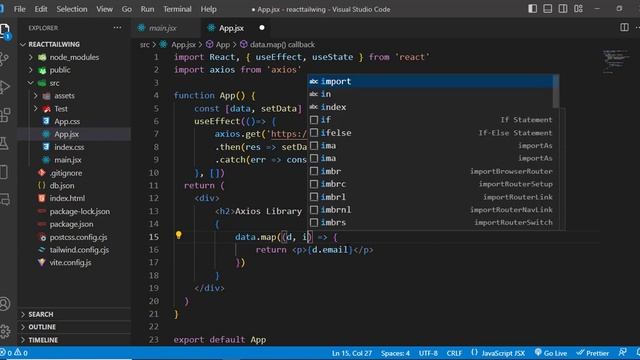The height and width of the screenshot is (360, 640).
Task: Open the Run and Debug view
Action: click(4, 87)
